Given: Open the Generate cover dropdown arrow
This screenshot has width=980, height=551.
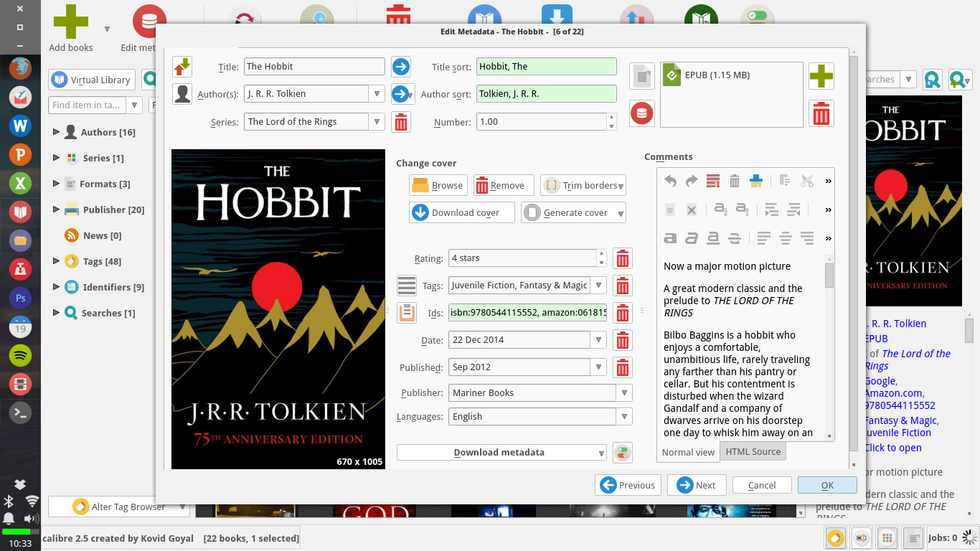Looking at the screenshot, I should [x=621, y=213].
